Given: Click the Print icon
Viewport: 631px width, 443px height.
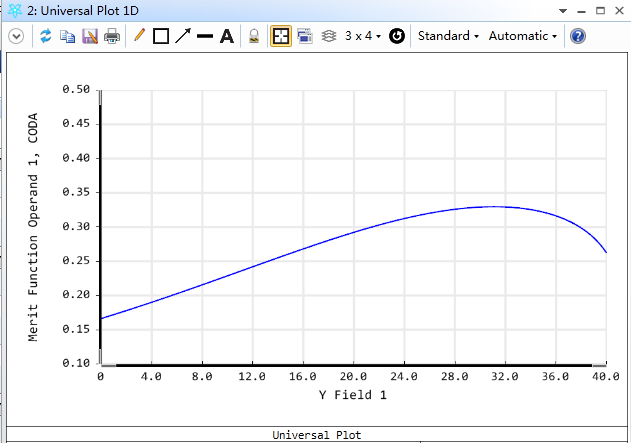Looking at the screenshot, I should pyautogui.click(x=112, y=36).
